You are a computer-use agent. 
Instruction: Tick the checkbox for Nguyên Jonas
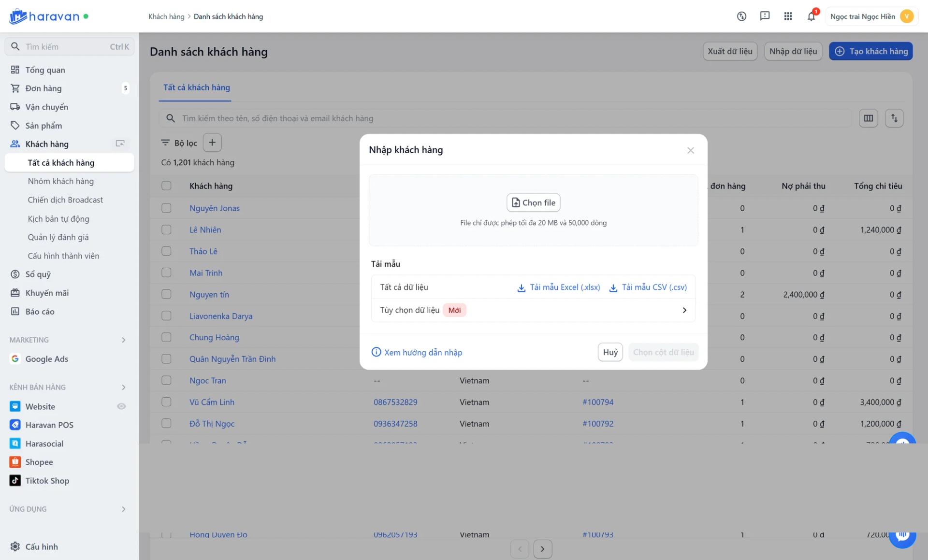pos(166,208)
